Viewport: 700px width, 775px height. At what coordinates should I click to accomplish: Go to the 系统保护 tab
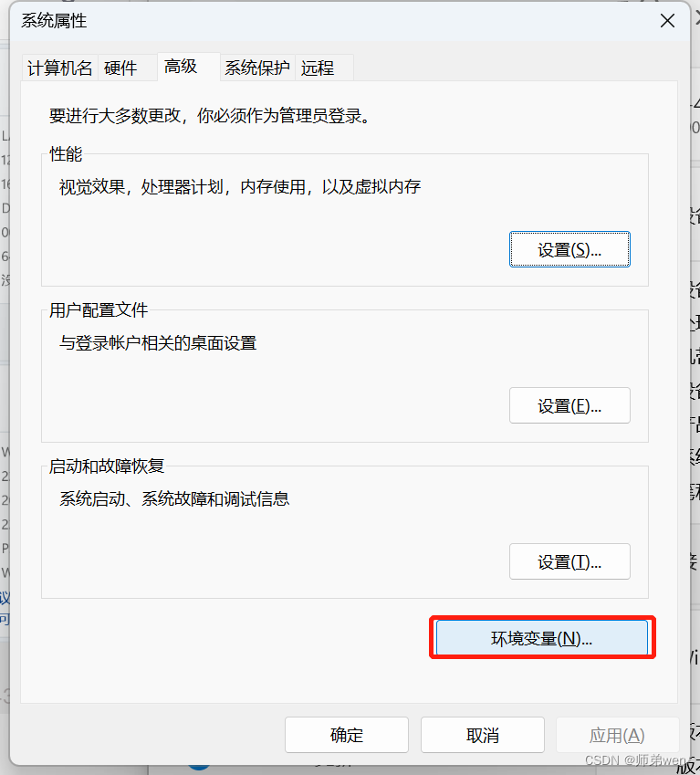click(x=257, y=68)
